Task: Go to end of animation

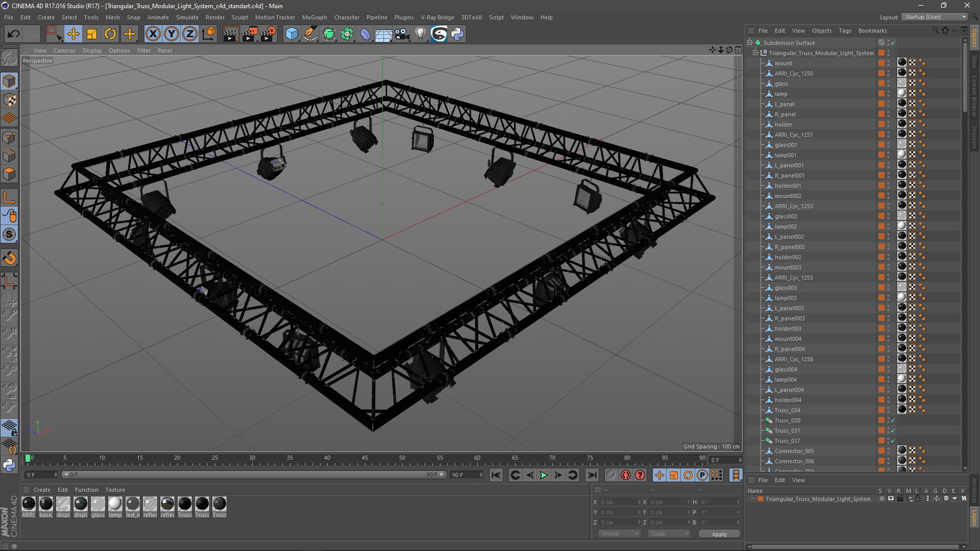Action: pyautogui.click(x=592, y=475)
